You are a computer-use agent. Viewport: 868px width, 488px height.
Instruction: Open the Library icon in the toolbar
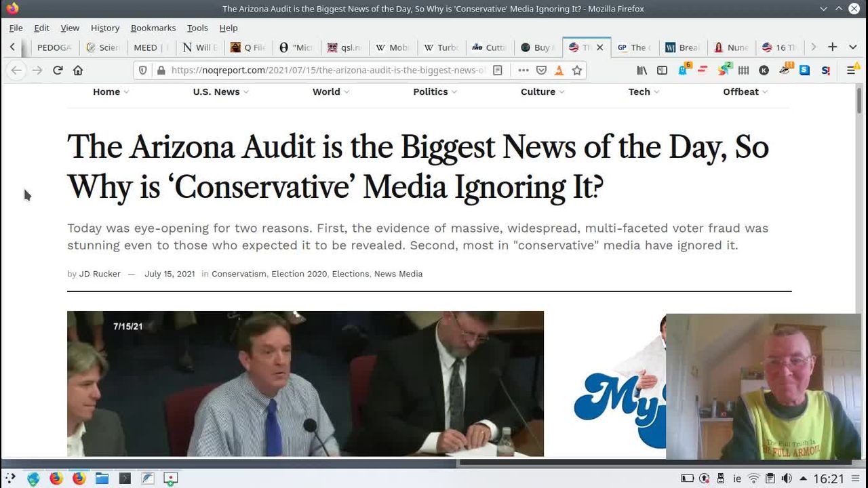[x=642, y=70]
